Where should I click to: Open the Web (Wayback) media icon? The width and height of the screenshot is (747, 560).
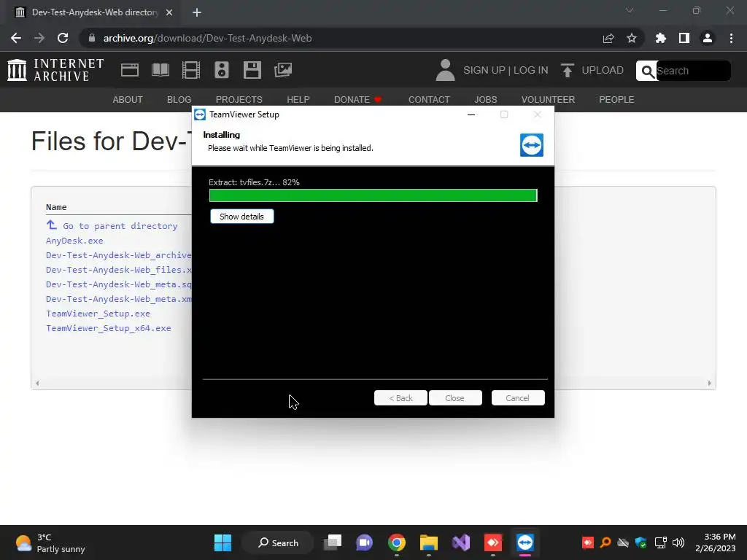click(x=130, y=70)
